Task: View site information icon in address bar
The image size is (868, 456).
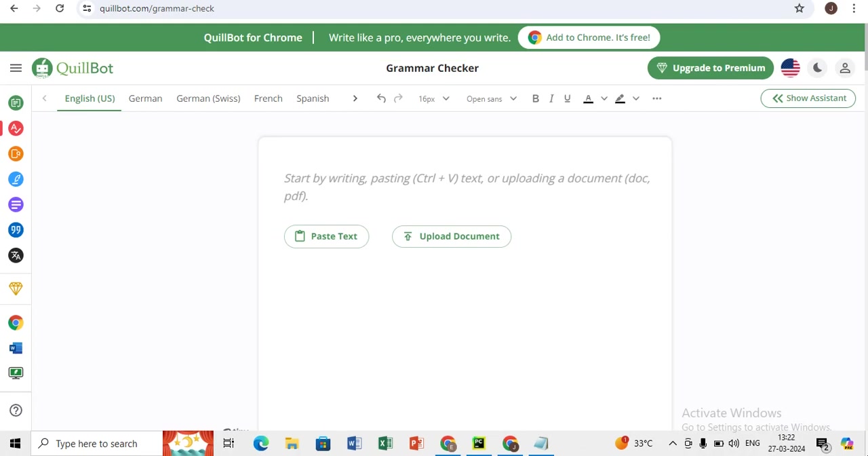Action: 87,8
